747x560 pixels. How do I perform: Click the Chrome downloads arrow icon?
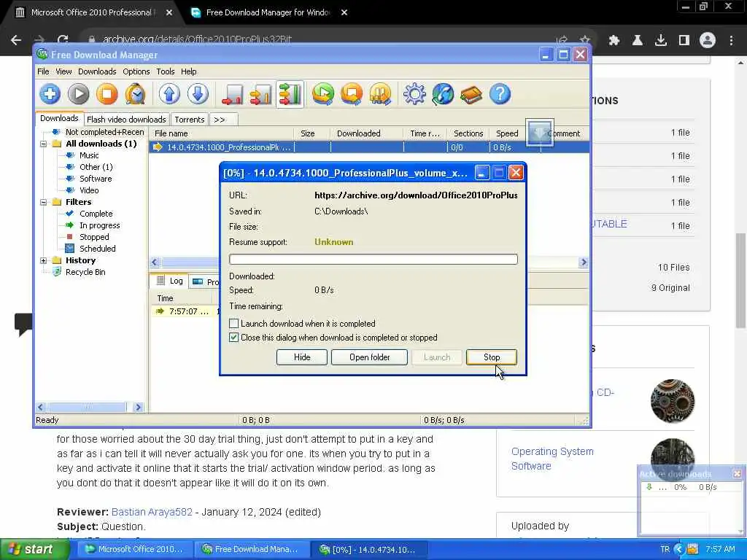pyautogui.click(x=661, y=40)
